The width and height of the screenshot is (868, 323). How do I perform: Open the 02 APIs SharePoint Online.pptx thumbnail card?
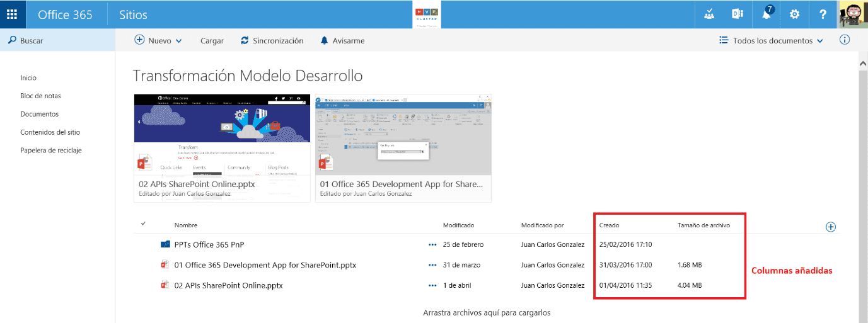tap(223, 148)
